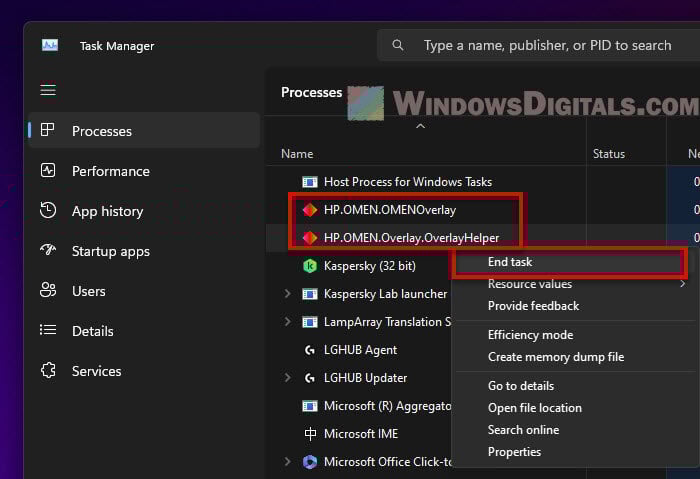Choose Create memory dump file
Image resolution: width=700 pixels, height=479 pixels.
pos(556,357)
